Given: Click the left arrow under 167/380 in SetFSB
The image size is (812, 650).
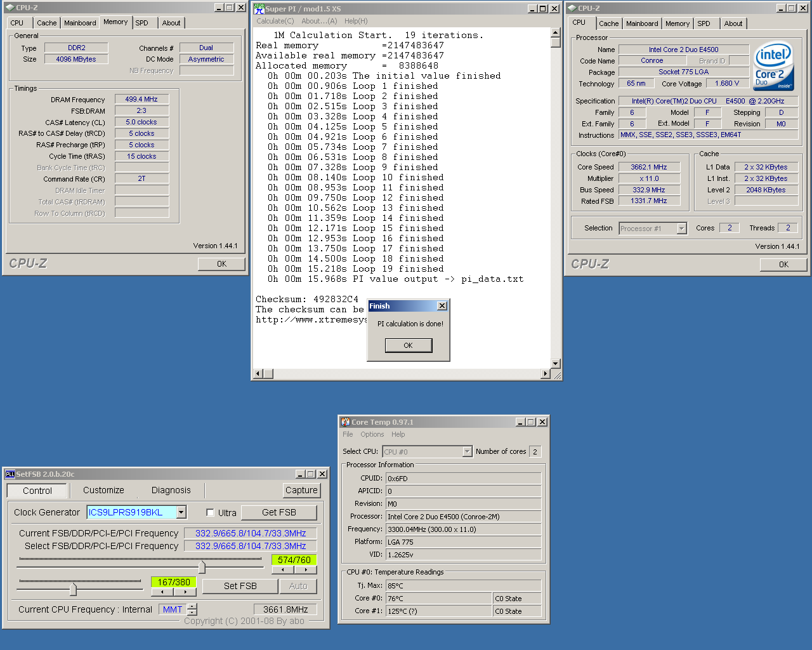Looking at the screenshot, I should click(x=162, y=592).
